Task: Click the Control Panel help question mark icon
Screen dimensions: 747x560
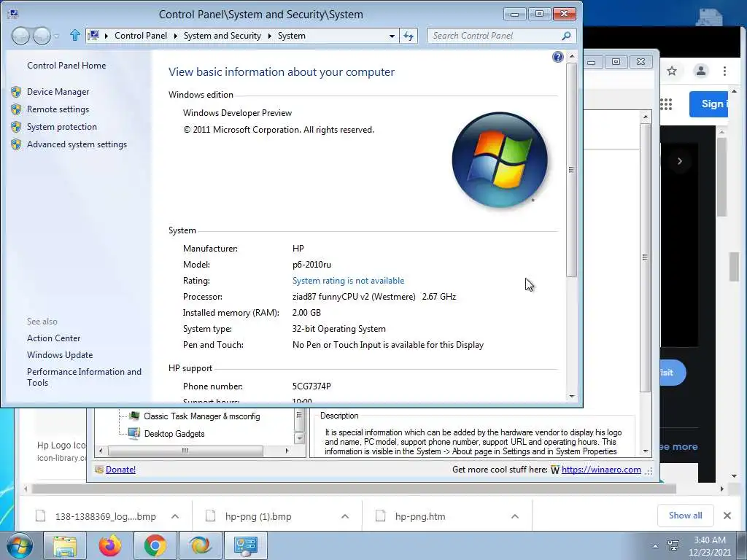Action: [558, 57]
